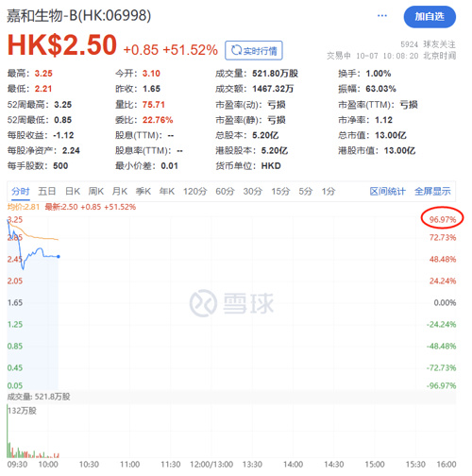
Task: Switch to the 120分 interval tab
Action: pos(195,191)
